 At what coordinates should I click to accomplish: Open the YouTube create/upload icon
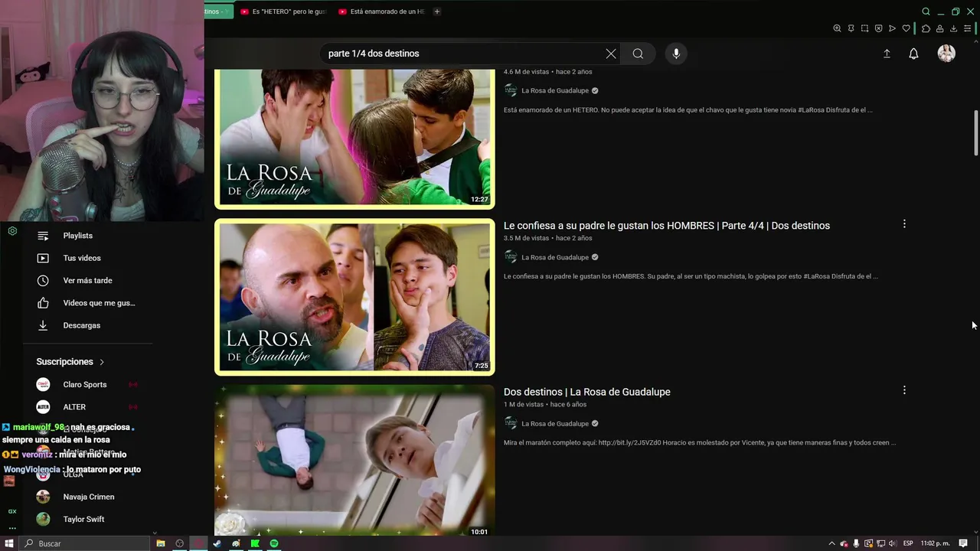pyautogui.click(x=887, y=54)
